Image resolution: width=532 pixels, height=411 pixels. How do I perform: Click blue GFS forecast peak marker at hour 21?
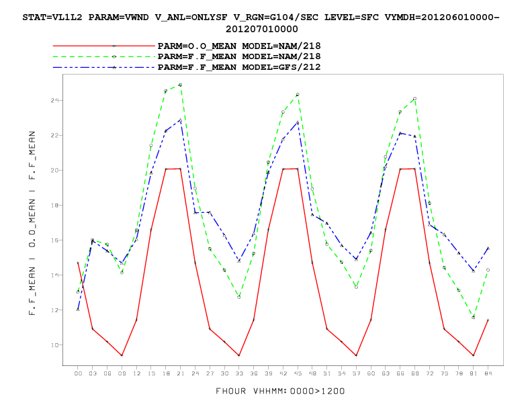coord(180,120)
